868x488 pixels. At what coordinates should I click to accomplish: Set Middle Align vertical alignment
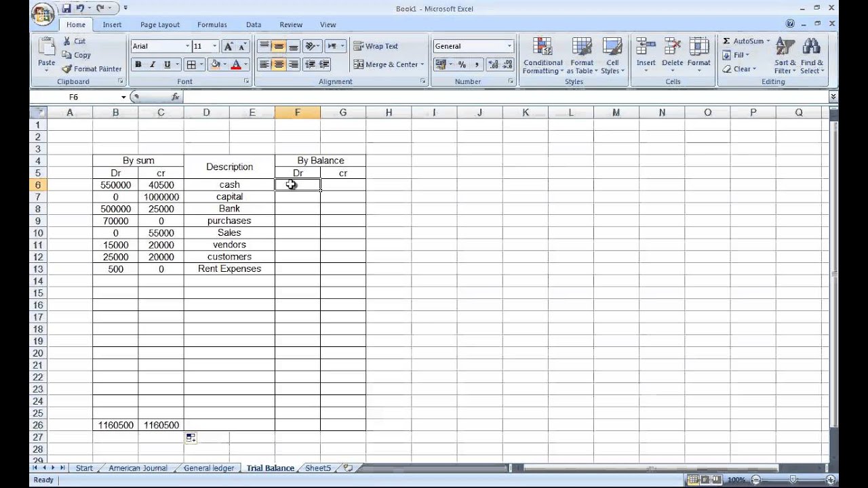click(x=279, y=46)
